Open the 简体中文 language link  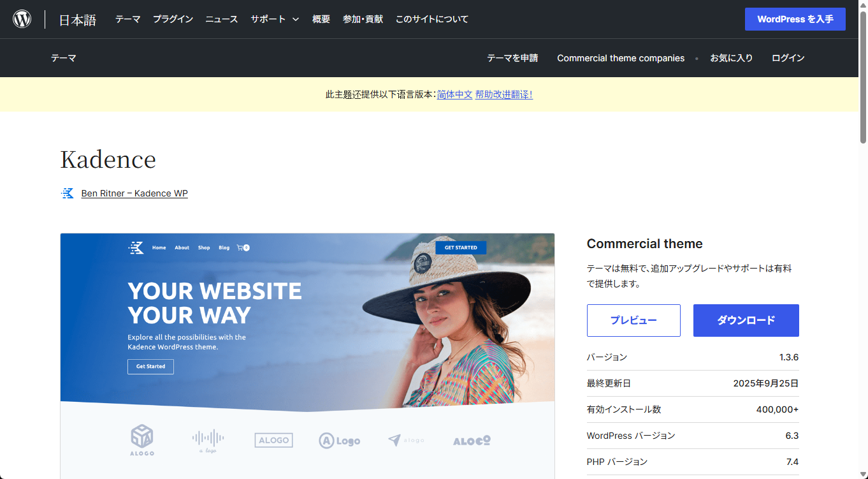[x=454, y=94]
